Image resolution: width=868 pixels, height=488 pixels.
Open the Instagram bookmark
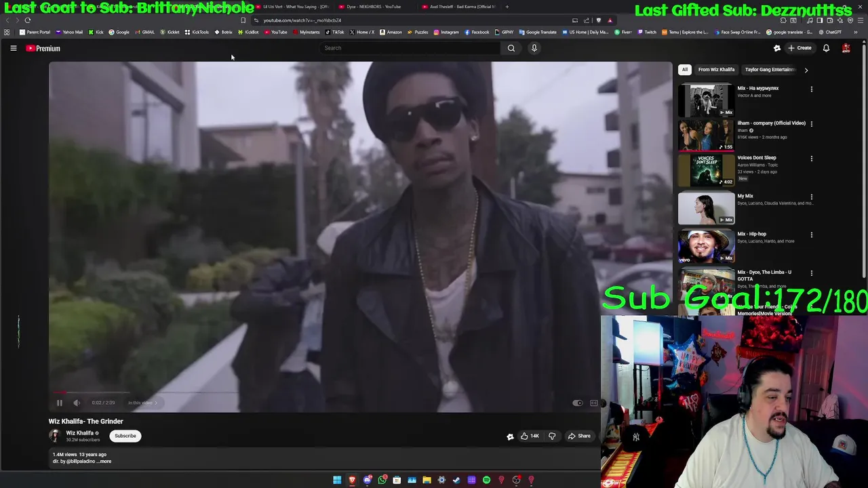tap(446, 32)
